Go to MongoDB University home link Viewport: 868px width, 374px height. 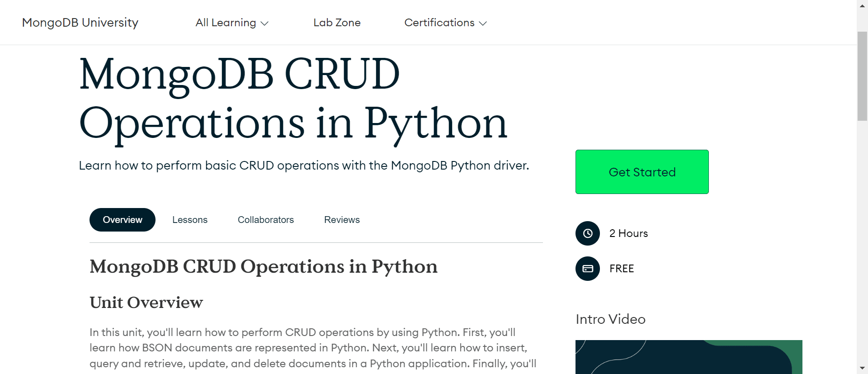pos(80,23)
